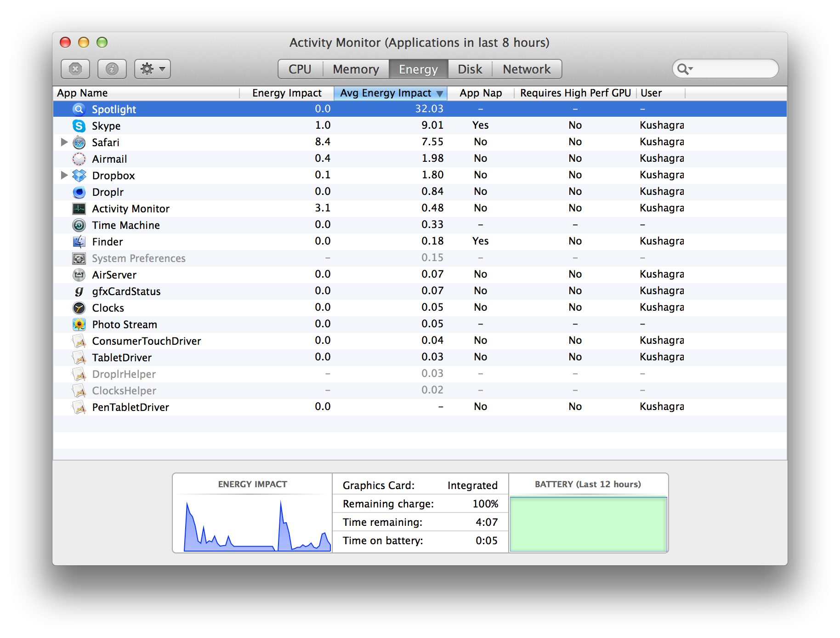The image size is (840, 638).
Task: Switch to the Memory tab
Action: coord(356,69)
